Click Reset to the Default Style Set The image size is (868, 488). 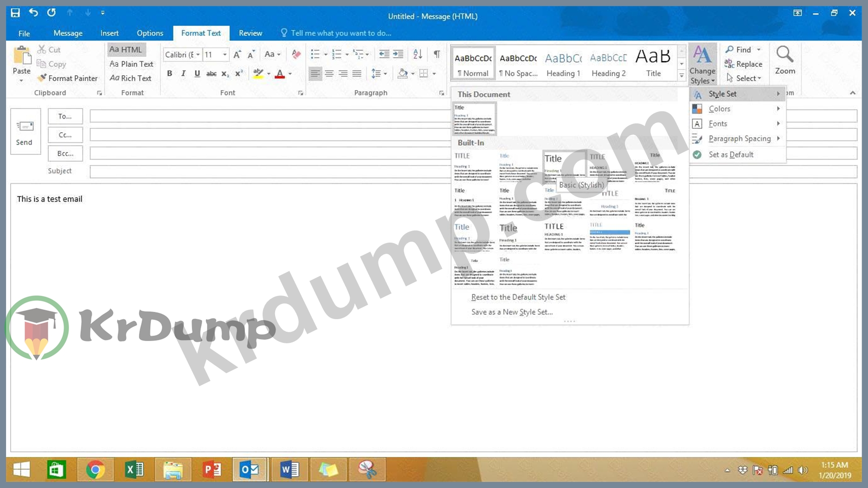click(518, 297)
